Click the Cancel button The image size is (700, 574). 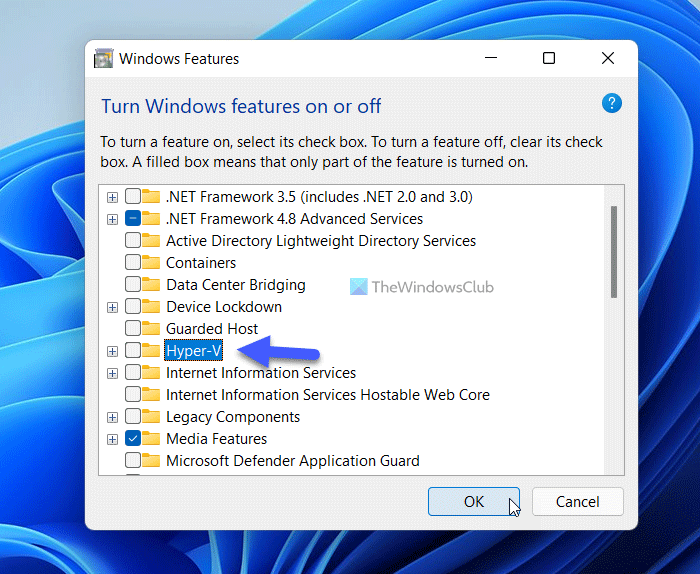578,502
